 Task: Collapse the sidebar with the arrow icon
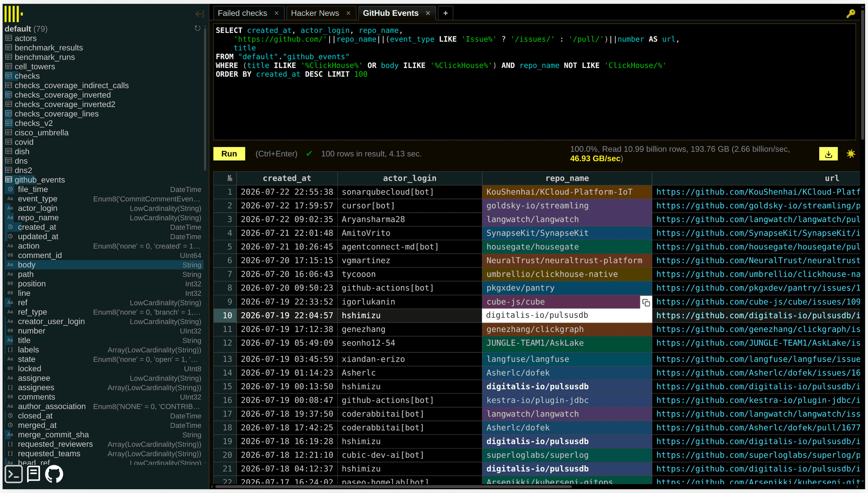coord(199,14)
